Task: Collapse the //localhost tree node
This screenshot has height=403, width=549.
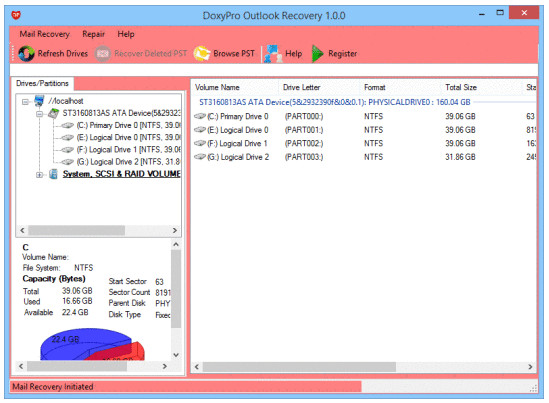Action: pyautogui.click(x=25, y=102)
